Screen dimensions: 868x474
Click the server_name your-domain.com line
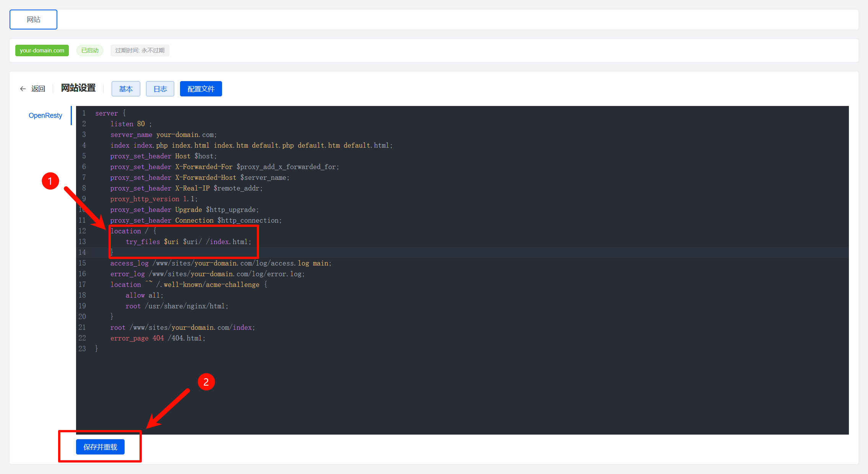tap(163, 135)
